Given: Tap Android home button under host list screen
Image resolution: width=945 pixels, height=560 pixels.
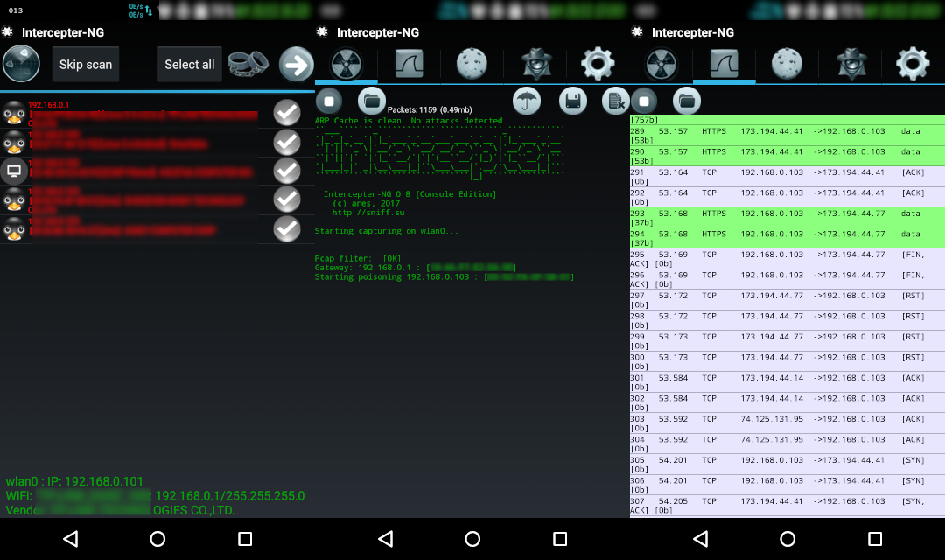Looking at the screenshot, I should [157, 538].
